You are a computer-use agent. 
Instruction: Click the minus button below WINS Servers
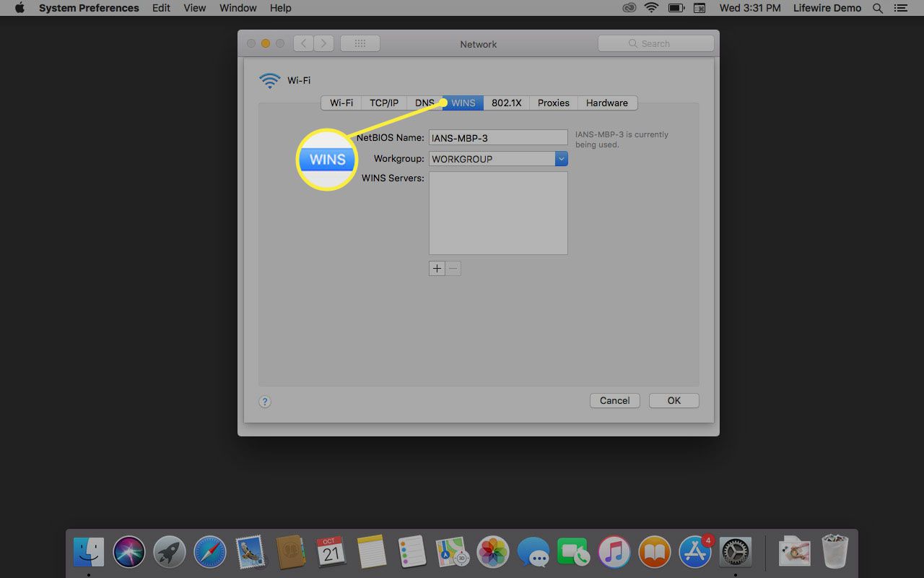(453, 269)
